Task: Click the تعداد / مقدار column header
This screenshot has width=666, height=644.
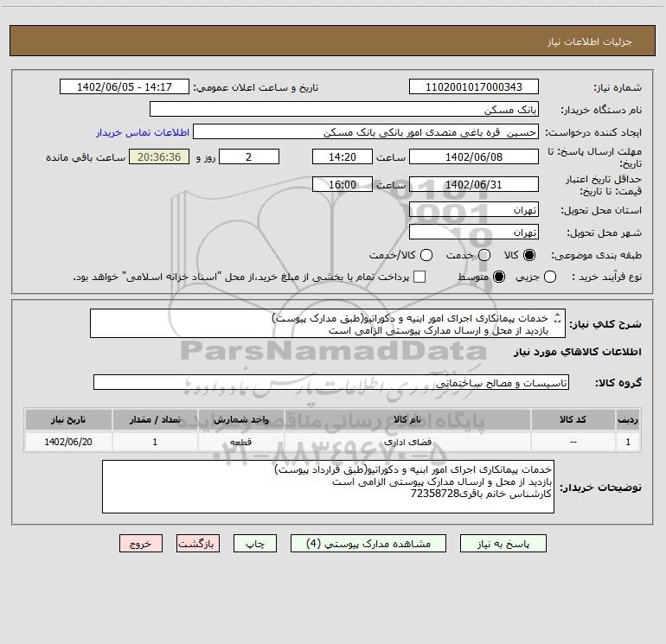Action: coord(155,419)
